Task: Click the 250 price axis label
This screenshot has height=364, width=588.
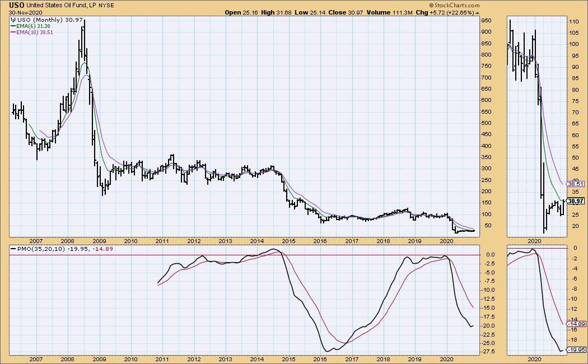Action: pos(486,180)
